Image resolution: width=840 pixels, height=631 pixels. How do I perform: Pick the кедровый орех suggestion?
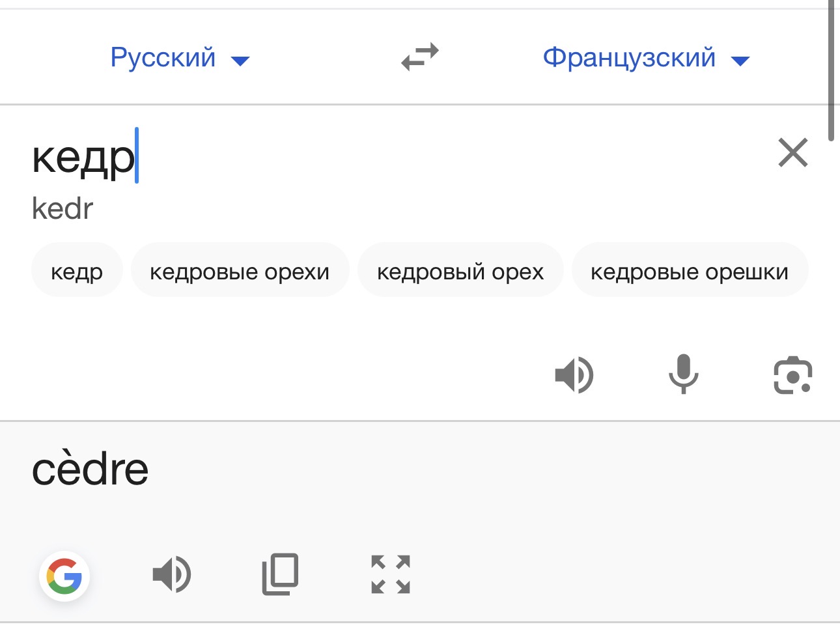click(460, 270)
